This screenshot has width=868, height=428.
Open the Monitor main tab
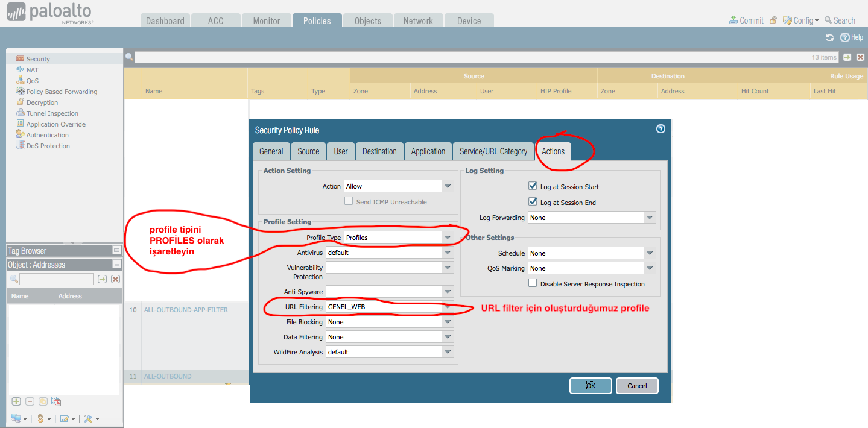click(266, 20)
